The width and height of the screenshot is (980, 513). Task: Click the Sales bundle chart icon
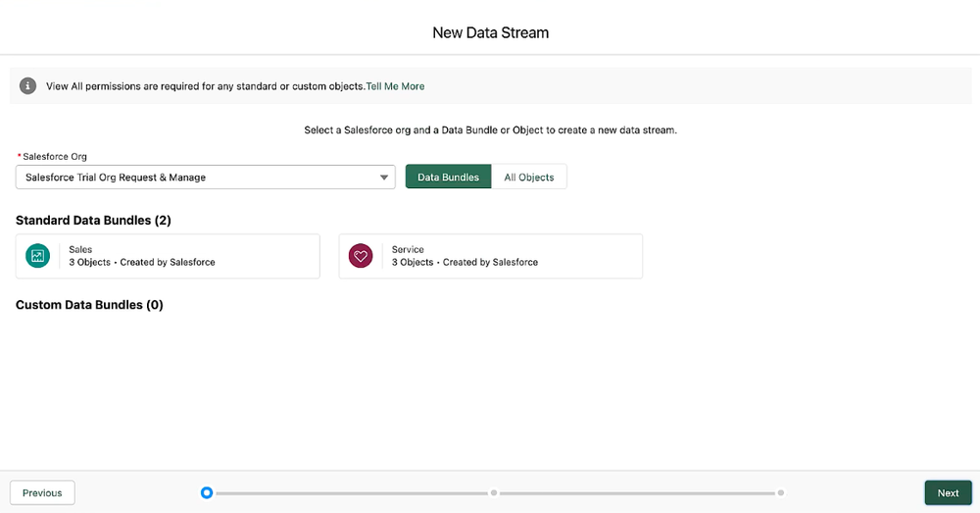(x=37, y=256)
